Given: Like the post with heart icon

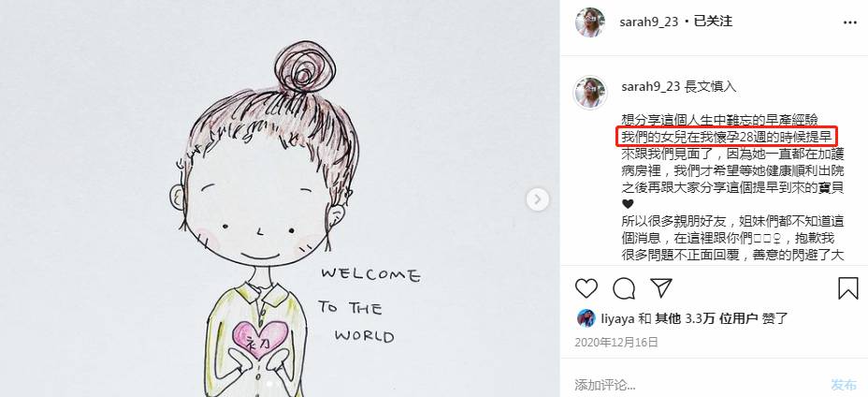Looking at the screenshot, I should (586, 288).
